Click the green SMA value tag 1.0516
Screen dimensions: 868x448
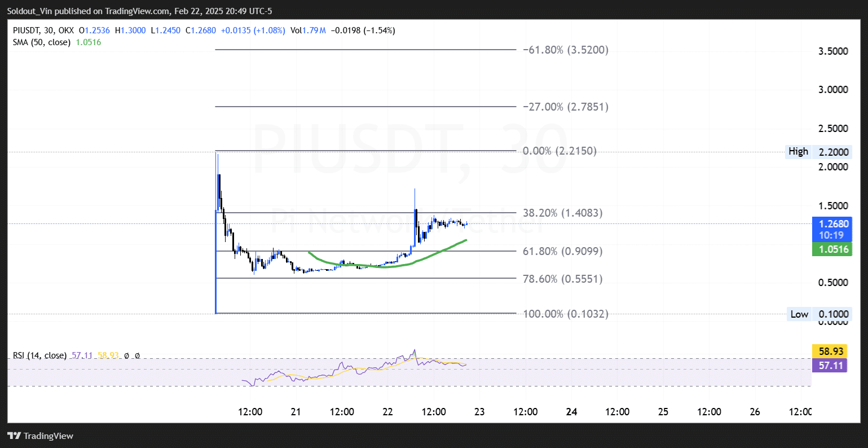[x=832, y=249]
